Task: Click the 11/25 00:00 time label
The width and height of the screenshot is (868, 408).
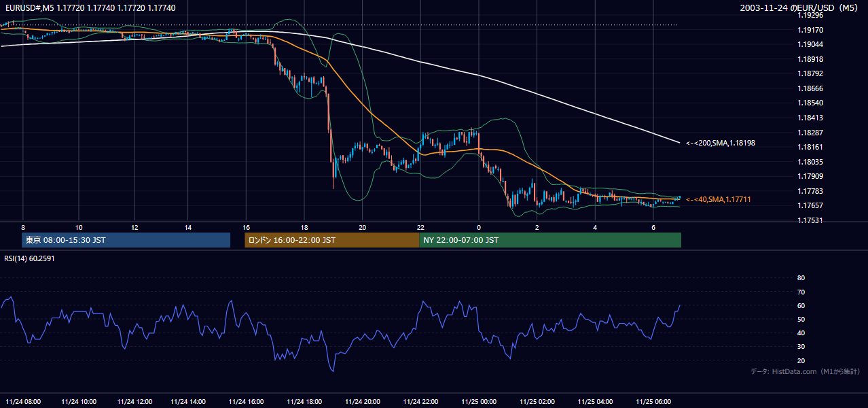Action: coord(479,402)
